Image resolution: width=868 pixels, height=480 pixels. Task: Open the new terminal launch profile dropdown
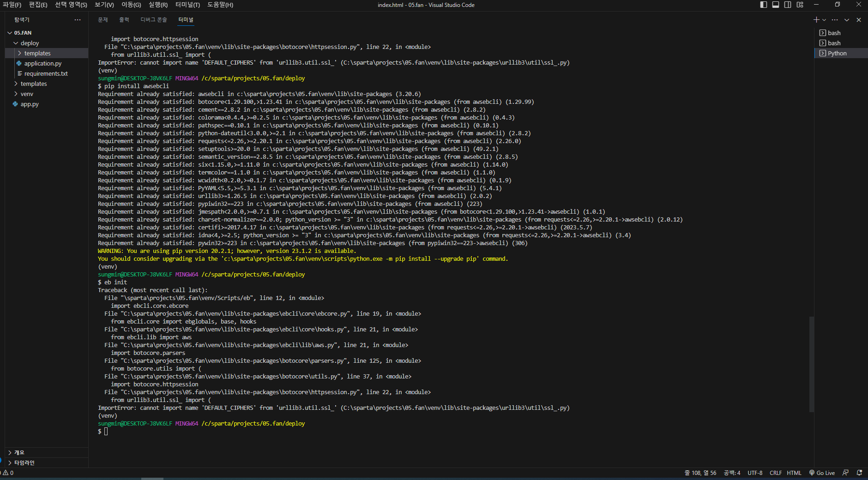pos(824,20)
